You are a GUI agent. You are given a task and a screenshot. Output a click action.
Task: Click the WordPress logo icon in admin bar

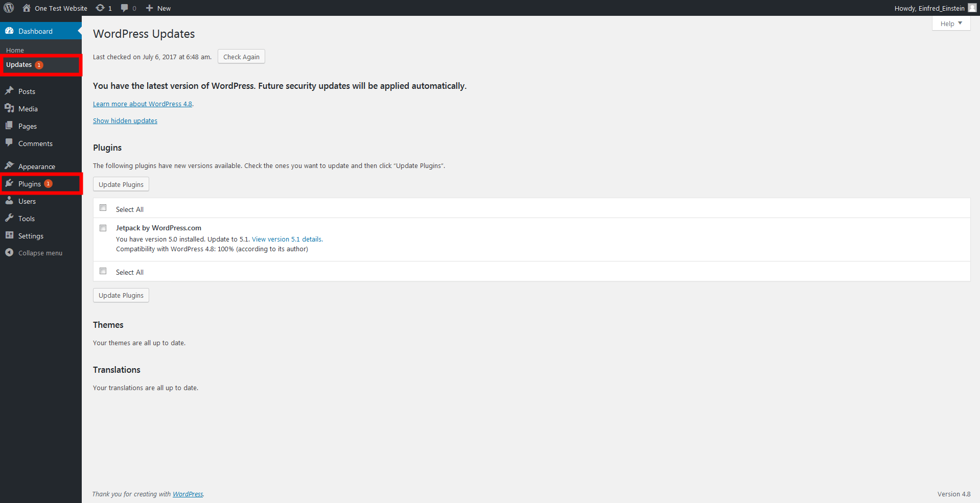pos(9,8)
